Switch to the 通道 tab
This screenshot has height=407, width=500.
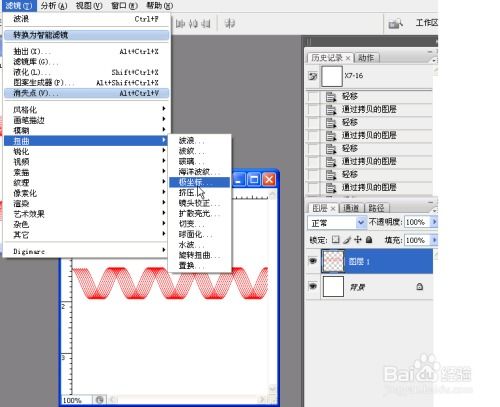pos(351,208)
